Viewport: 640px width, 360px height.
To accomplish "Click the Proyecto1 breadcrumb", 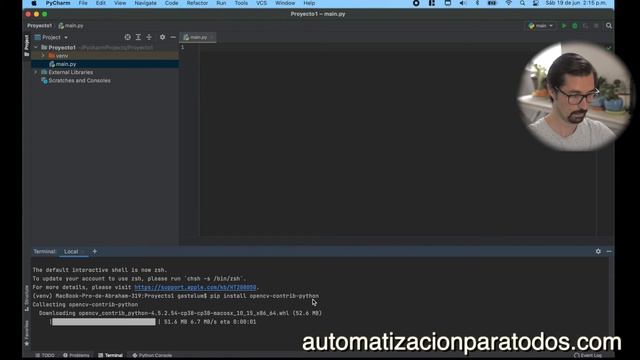I will tap(39, 26).
